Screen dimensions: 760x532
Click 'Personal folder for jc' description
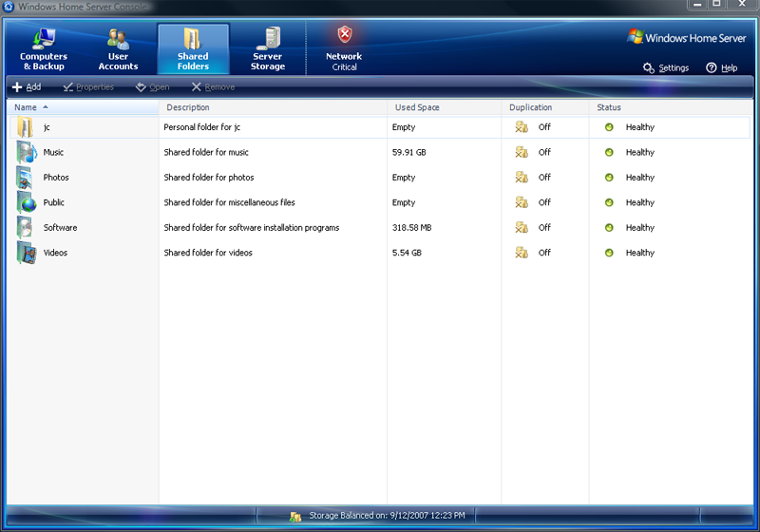click(202, 127)
